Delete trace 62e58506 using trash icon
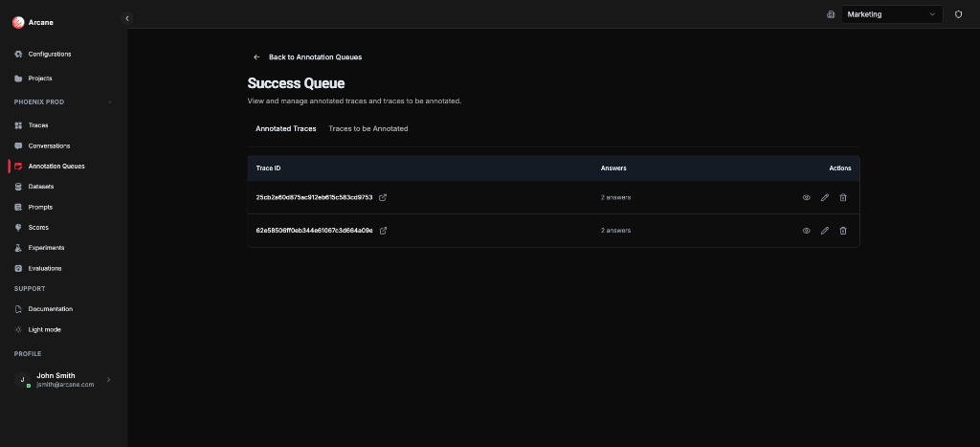This screenshot has height=447, width=980. [x=843, y=231]
